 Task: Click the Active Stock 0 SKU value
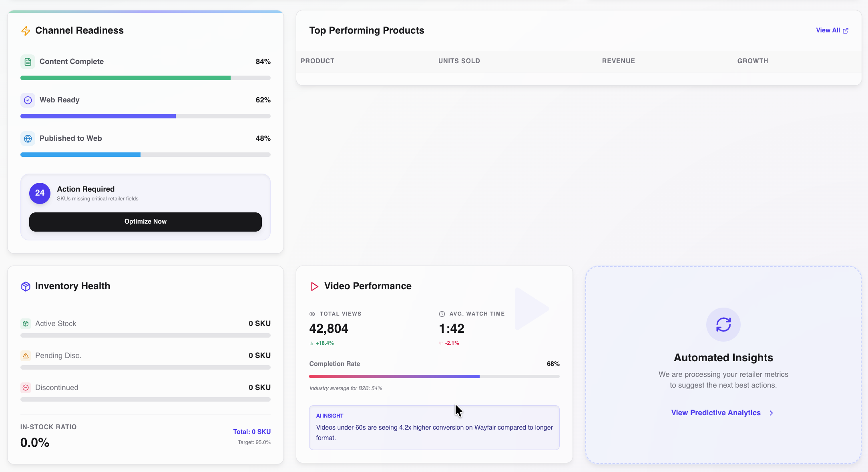coord(259,324)
